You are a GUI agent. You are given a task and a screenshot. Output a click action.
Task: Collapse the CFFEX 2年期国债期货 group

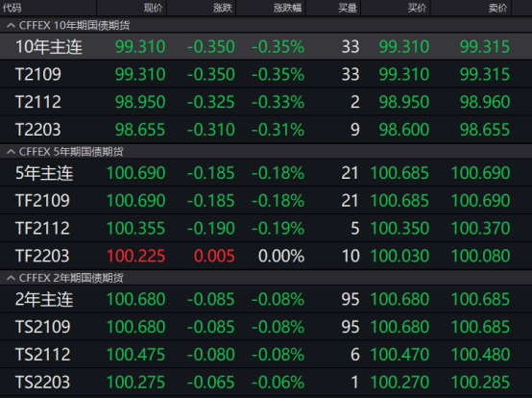click(x=11, y=278)
